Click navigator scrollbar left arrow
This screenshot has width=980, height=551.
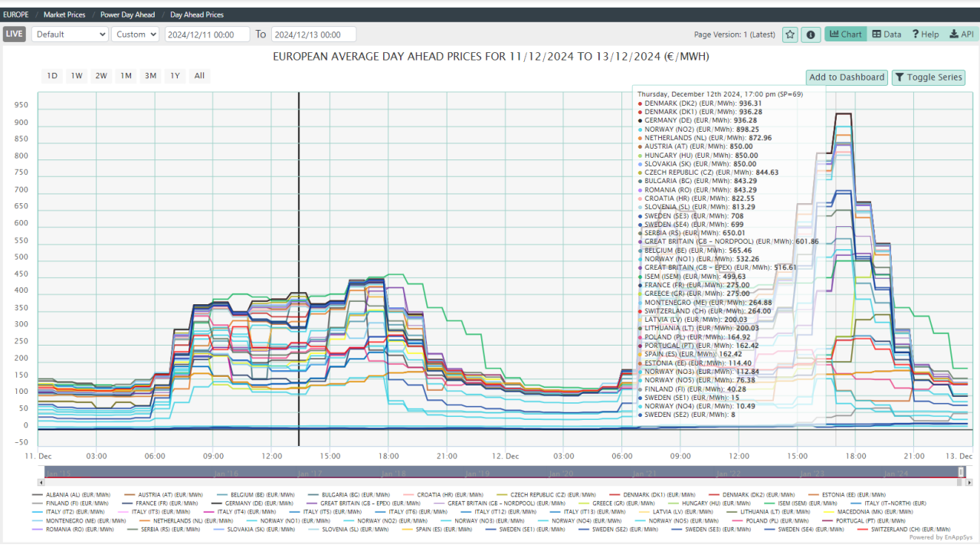[41, 483]
